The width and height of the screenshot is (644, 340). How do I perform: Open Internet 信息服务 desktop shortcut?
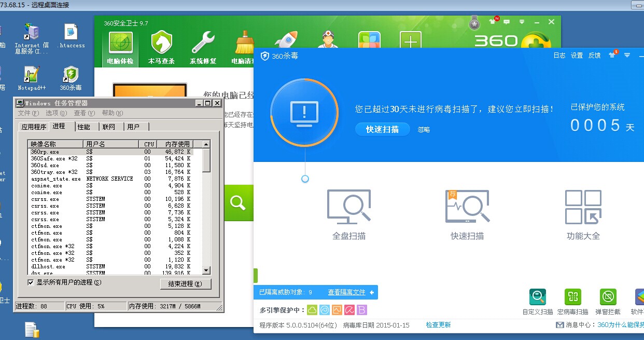coord(31,39)
